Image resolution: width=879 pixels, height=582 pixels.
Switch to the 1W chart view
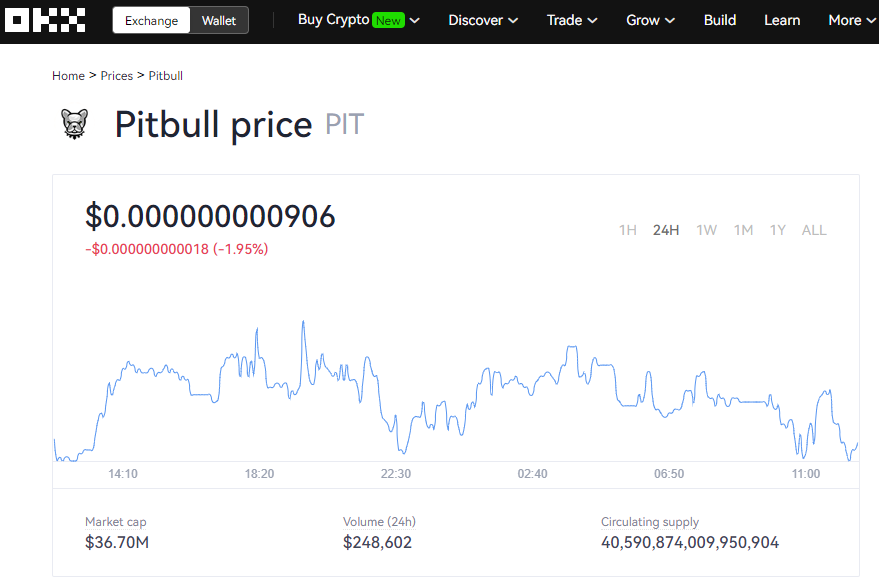pos(706,230)
